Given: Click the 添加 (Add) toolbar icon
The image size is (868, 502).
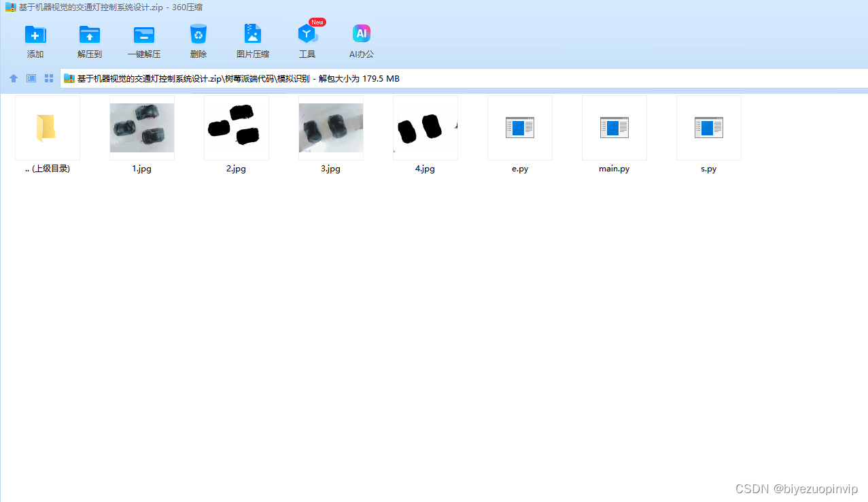Looking at the screenshot, I should point(35,34).
